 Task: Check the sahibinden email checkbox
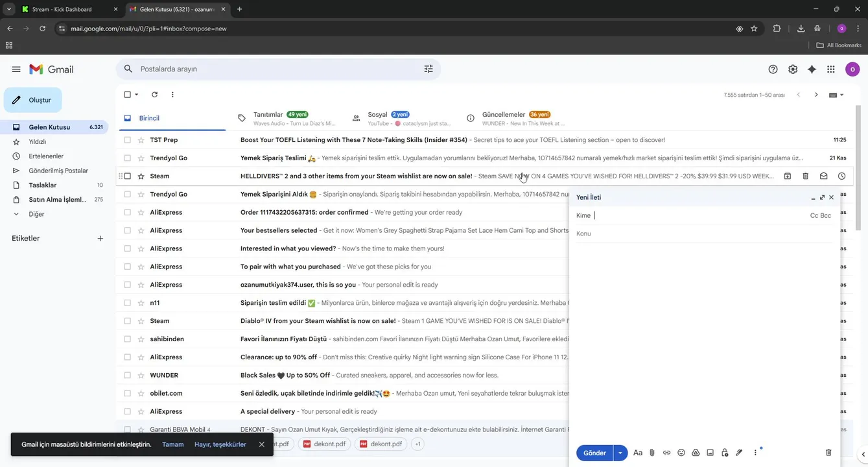pos(127,339)
